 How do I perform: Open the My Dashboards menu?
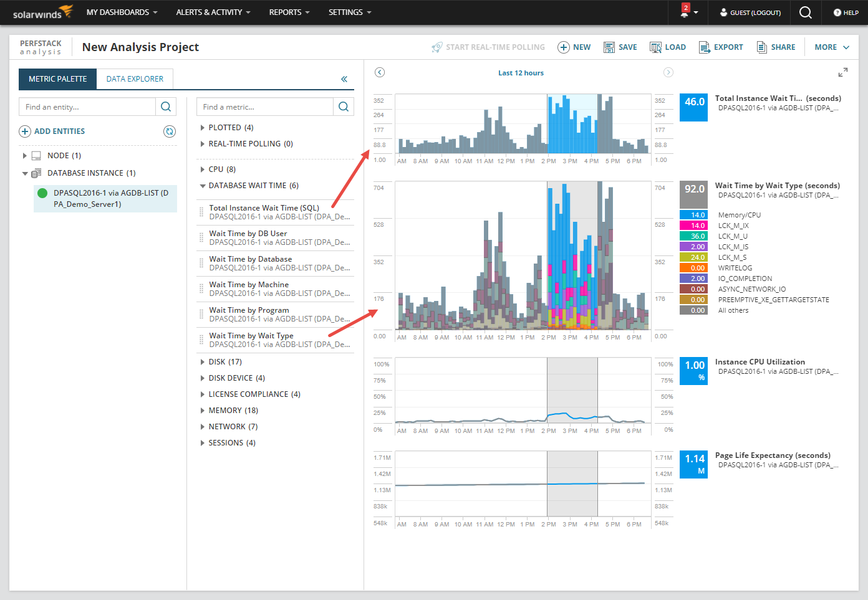coord(122,12)
